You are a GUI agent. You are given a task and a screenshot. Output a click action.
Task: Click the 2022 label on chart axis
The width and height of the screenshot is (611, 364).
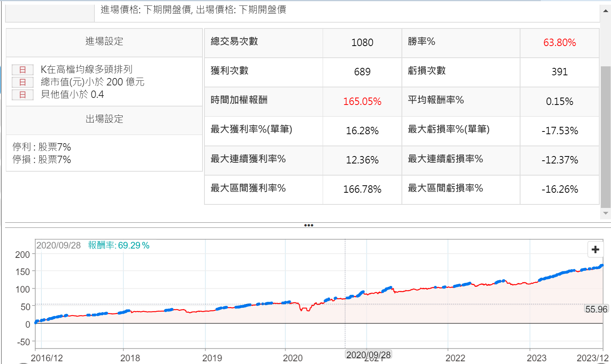click(x=455, y=358)
